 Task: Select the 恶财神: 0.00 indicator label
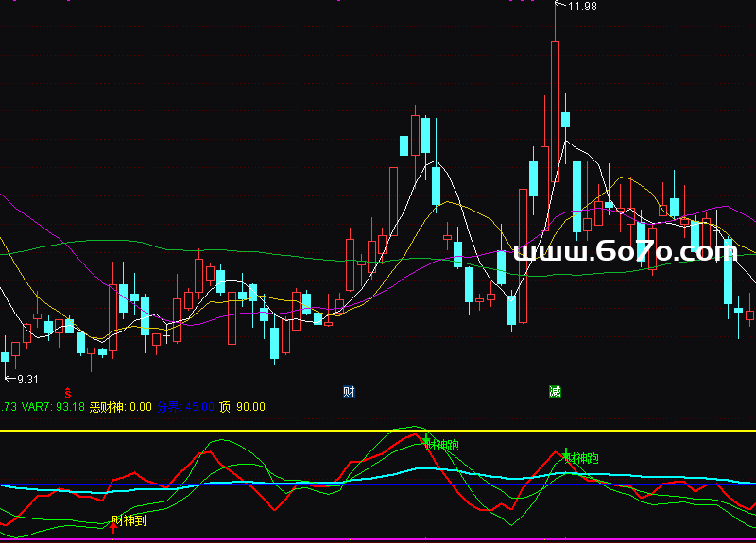click(120, 407)
